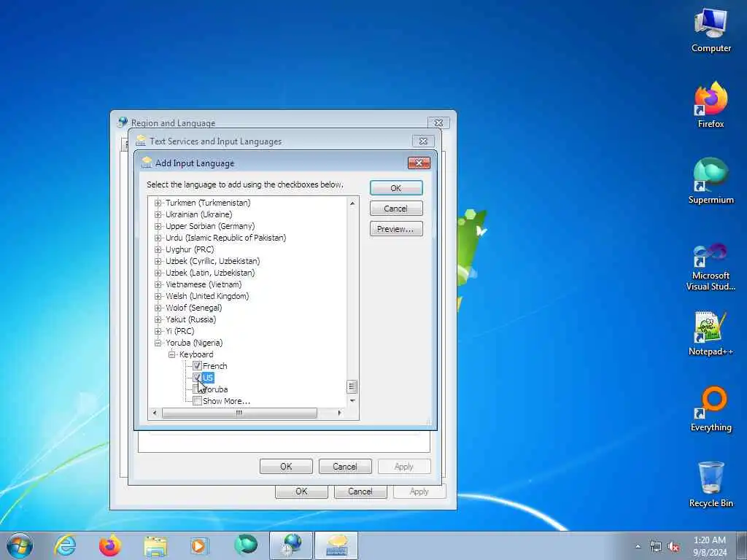Open the Everything desktop shortcut
Viewport: 747px width, 560px height.
pos(711,409)
